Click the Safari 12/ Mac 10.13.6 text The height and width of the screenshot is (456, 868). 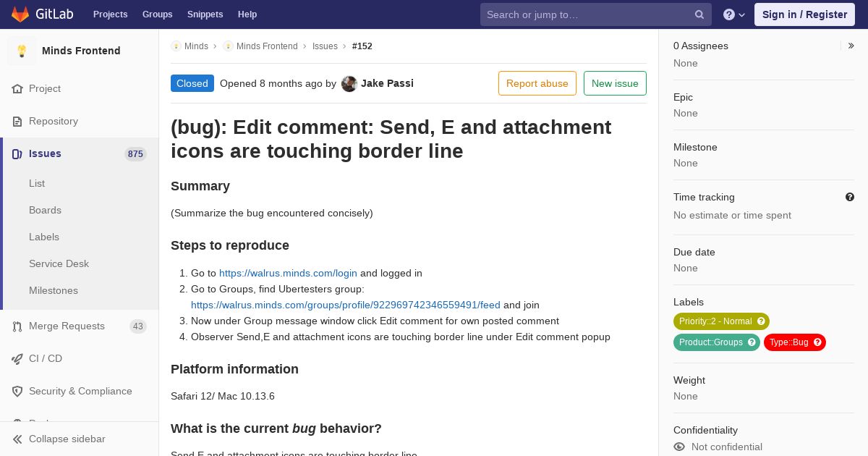tap(223, 396)
